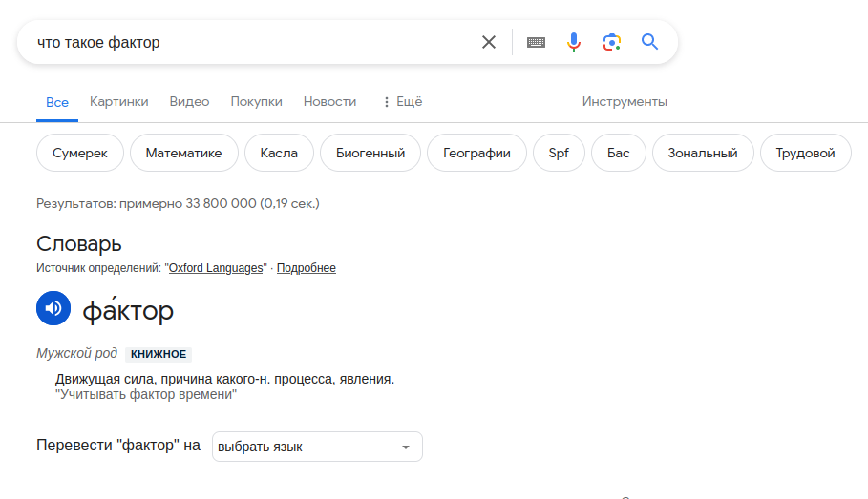The height and width of the screenshot is (499, 868).
Task: Open the Oxford Languages source link
Action: [x=216, y=268]
